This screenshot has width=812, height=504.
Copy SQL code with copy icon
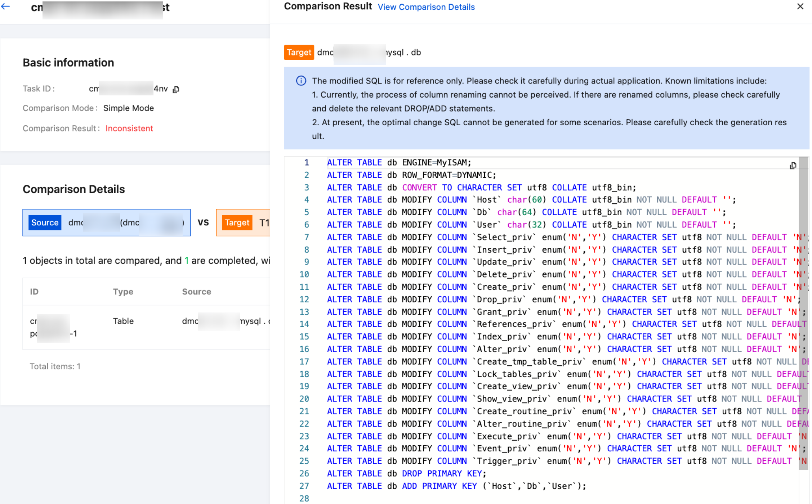point(793,166)
